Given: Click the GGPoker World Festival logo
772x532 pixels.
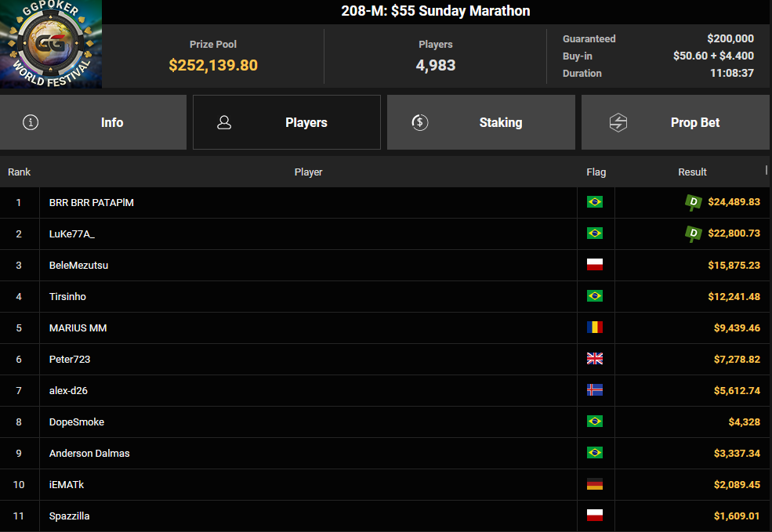Looking at the screenshot, I should coord(51,44).
